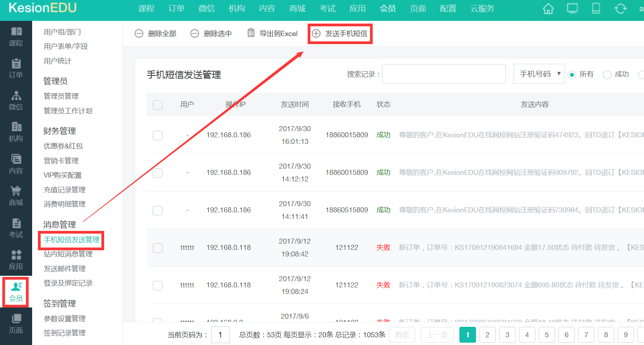
Task: Open the 云服务 top menu
Action: (x=482, y=9)
